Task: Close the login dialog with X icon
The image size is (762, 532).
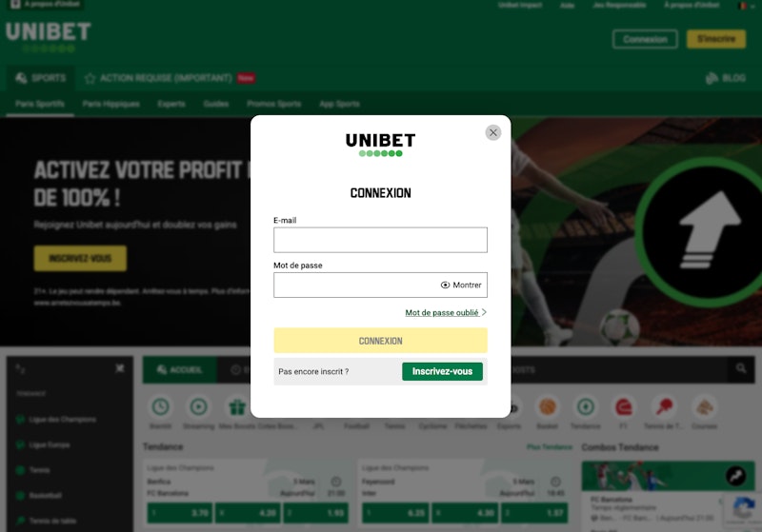Action: coord(492,132)
